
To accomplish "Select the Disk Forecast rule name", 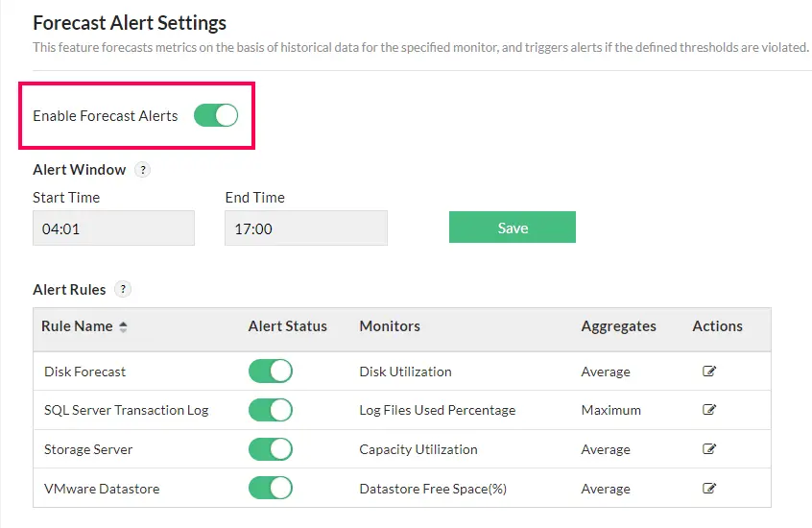I will point(84,372).
